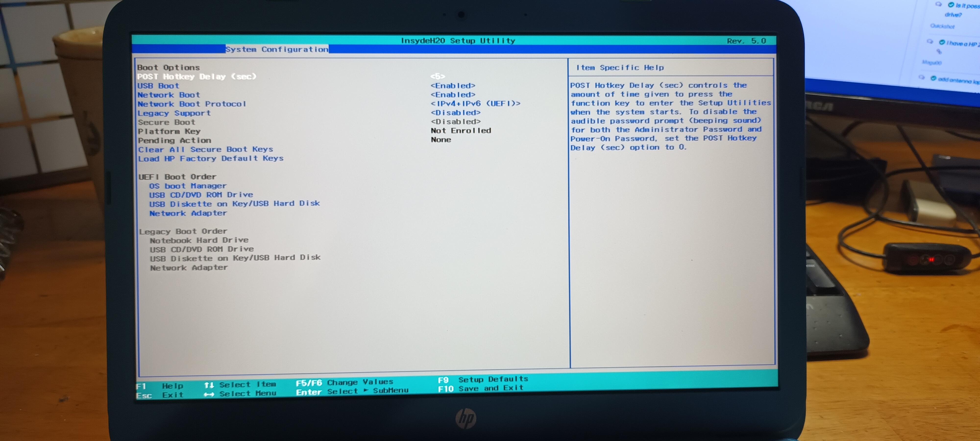Click Clear All Secure Boot Keys

pos(206,149)
